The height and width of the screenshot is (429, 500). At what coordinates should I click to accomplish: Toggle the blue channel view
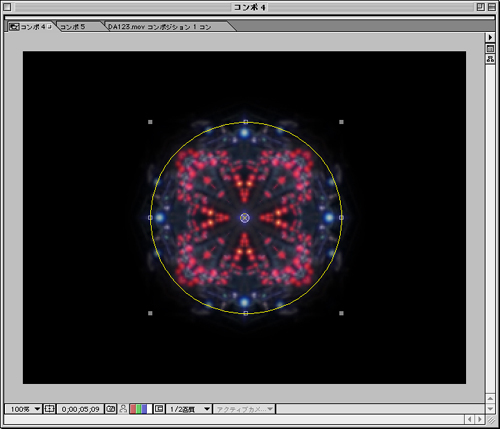144,409
